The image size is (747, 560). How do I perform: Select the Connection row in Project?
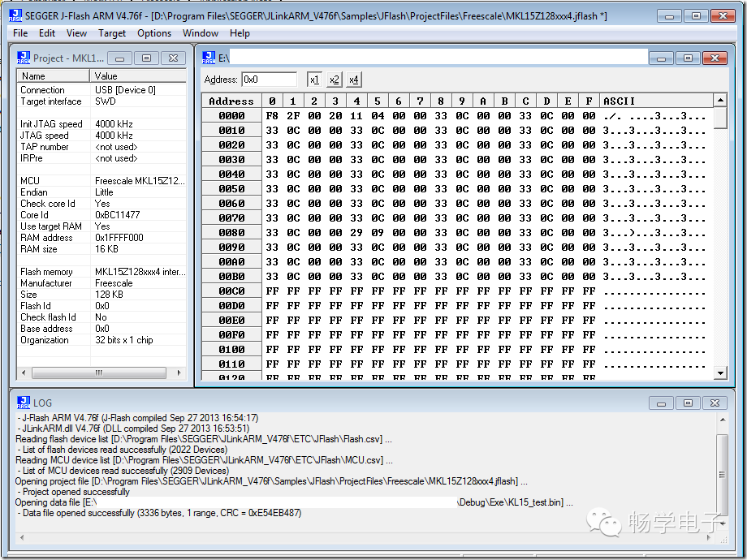[x=101, y=90]
